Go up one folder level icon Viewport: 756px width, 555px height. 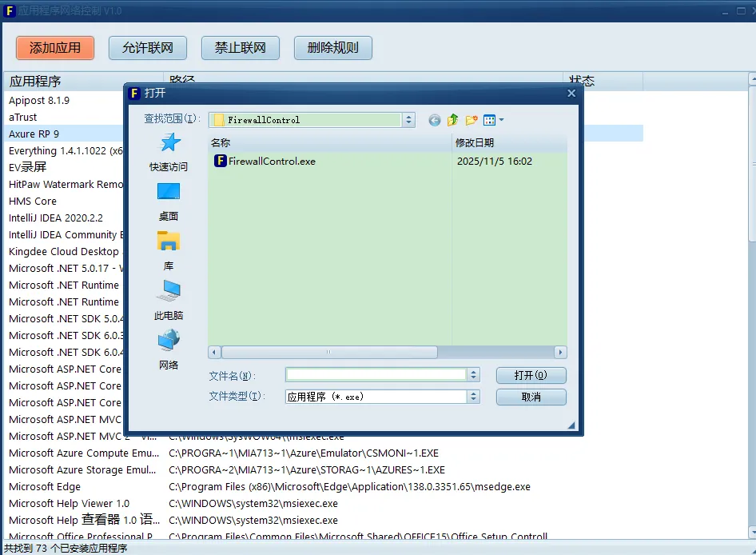(453, 120)
